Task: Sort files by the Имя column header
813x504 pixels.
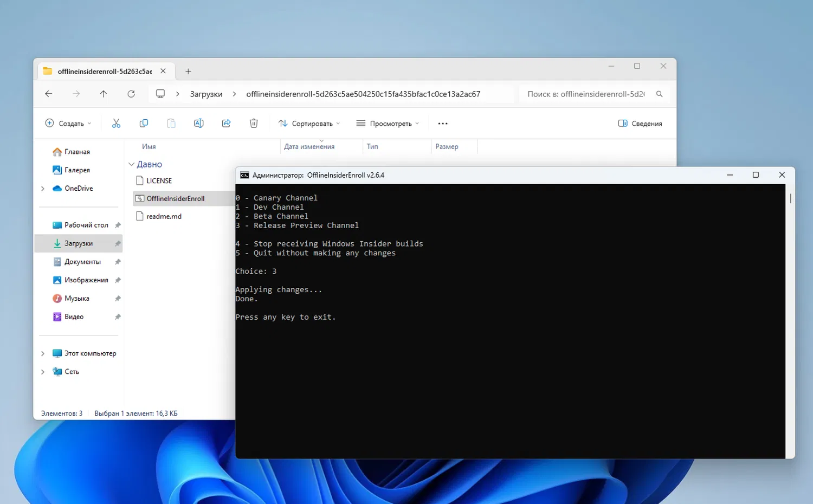Action: [149, 147]
